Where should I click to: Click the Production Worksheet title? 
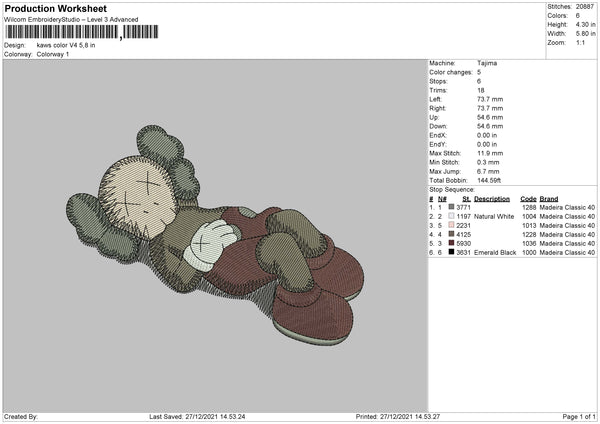56,9
